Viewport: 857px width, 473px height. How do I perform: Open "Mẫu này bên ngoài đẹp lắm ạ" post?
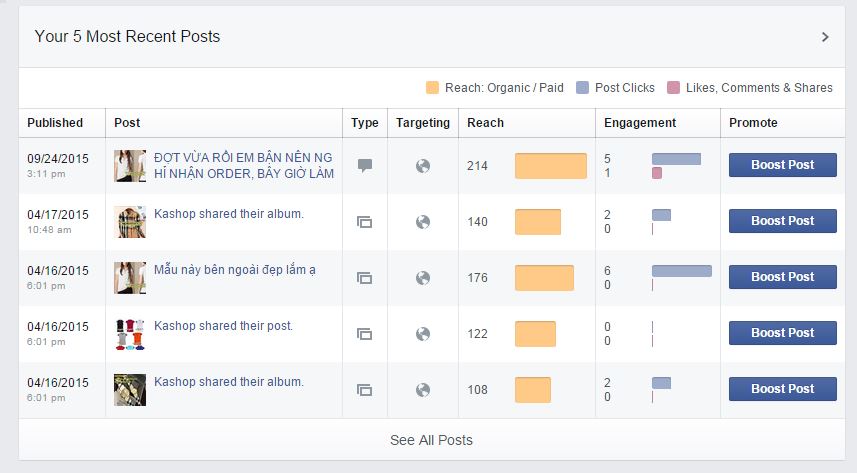234,270
